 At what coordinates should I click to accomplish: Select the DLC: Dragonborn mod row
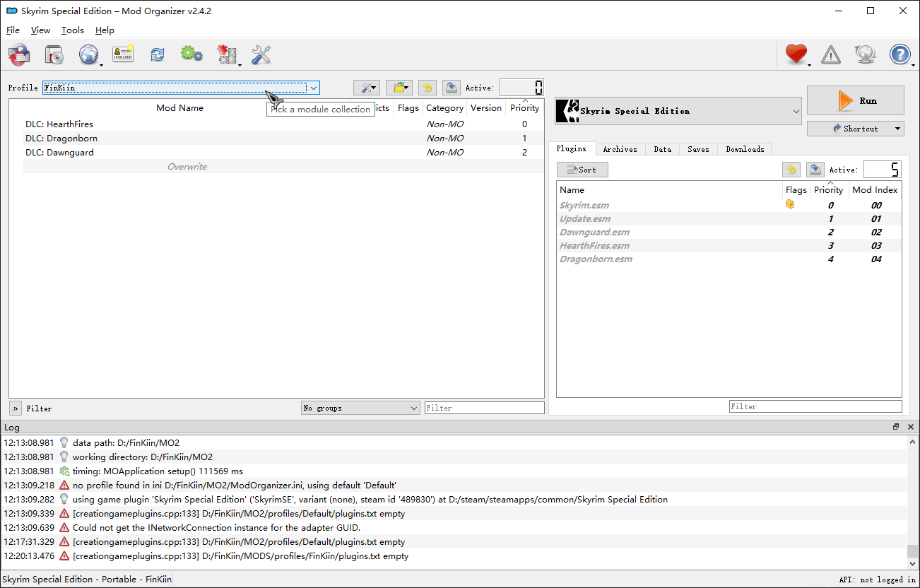(x=283, y=139)
